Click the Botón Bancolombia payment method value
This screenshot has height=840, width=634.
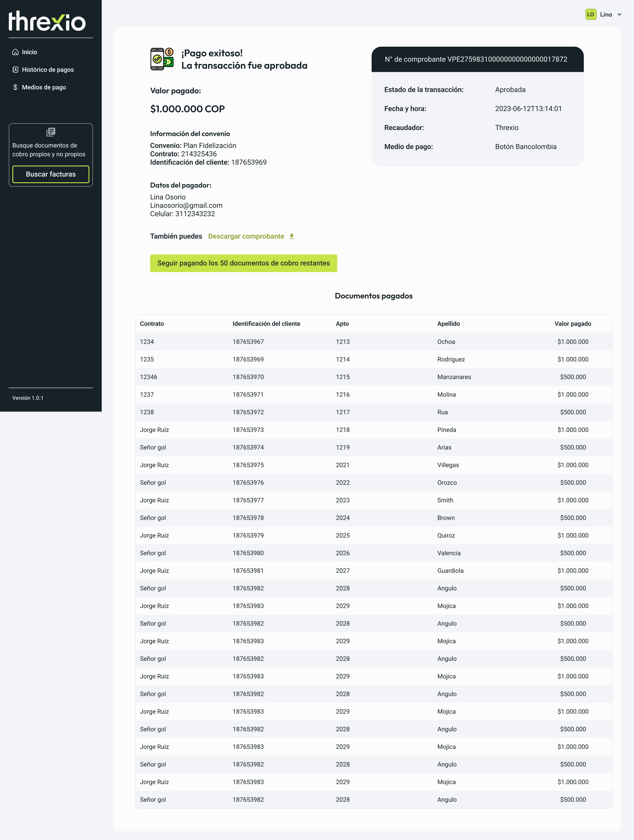coord(526,146)
